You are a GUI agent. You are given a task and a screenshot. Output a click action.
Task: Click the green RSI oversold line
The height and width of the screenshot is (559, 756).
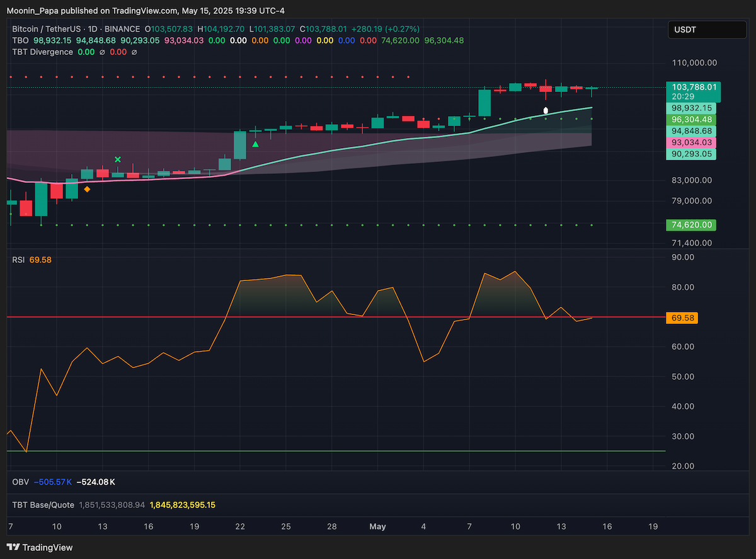tap(334, 451)
